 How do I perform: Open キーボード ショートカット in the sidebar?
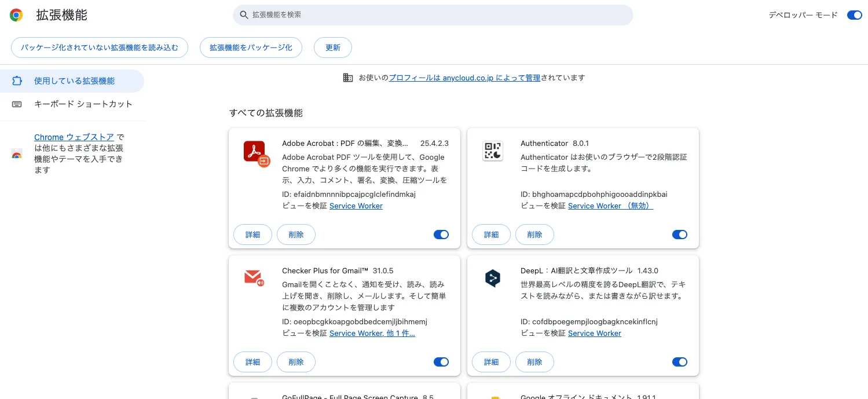pos(72,104)
